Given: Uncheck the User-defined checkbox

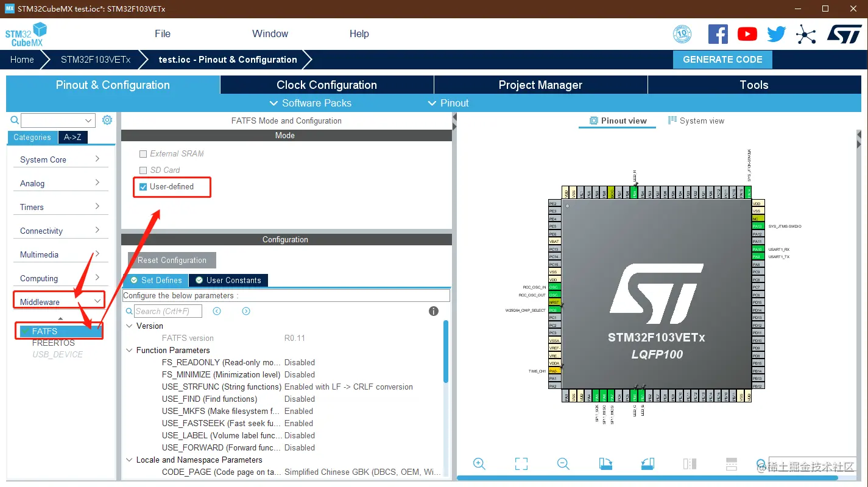Looking at the screenshot, I should 143,187.
